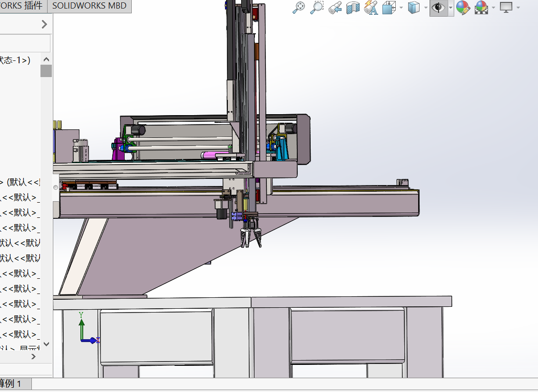
Task: Click the tree scrollbar down arrow
Action: pyautogui.click(x=46, y=343)
